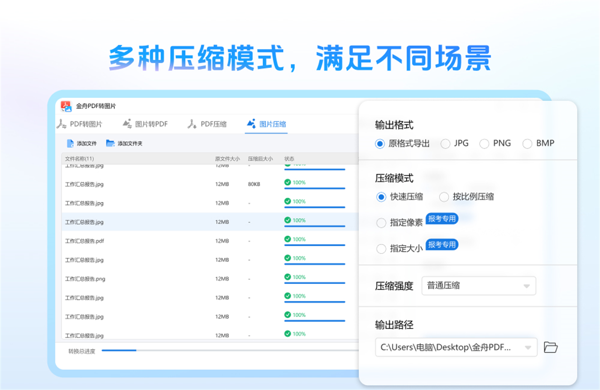Choose PNG output format
The height and width of the screenshot is (390, 600).
pyautogui.click(x=495, y=144)
